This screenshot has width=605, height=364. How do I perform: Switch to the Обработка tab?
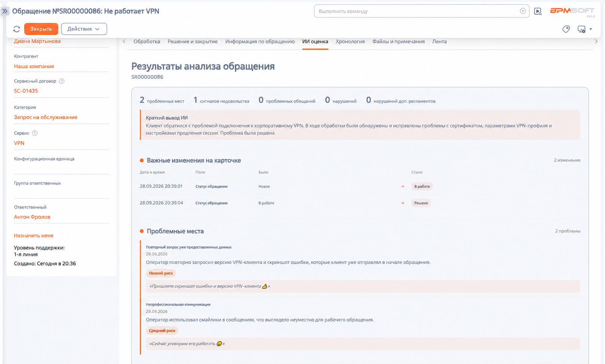point(147,42)
